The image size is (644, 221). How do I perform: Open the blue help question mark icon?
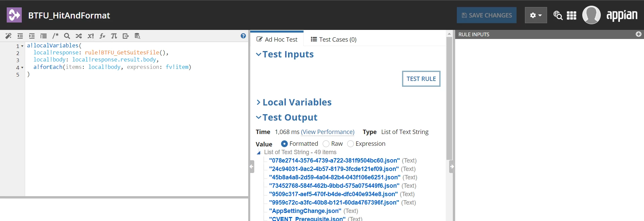[243, 36]
